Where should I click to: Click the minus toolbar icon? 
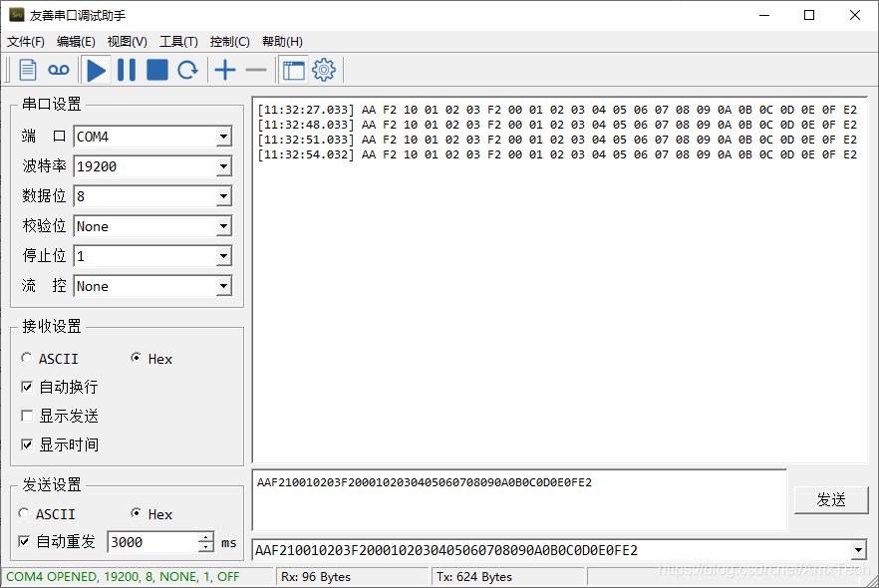[255, 70]
